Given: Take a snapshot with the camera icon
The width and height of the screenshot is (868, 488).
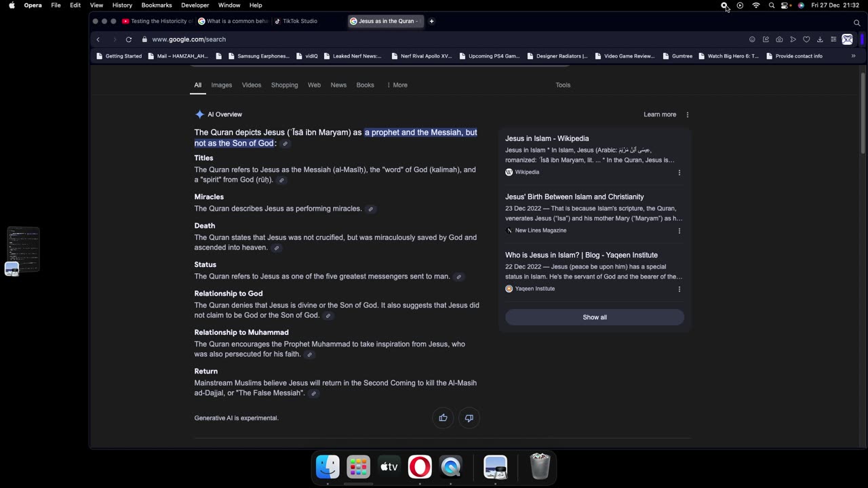Looking at the screenshot, I should (x=779, y=39).
